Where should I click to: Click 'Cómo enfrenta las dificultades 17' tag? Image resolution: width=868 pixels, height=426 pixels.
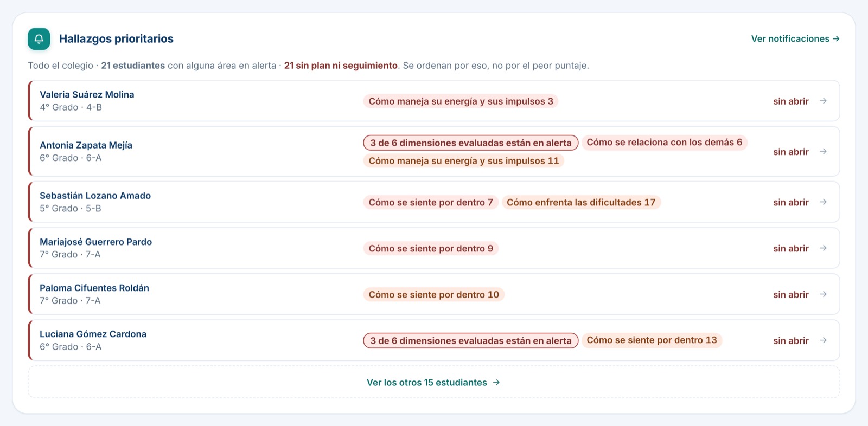[581, 202]
